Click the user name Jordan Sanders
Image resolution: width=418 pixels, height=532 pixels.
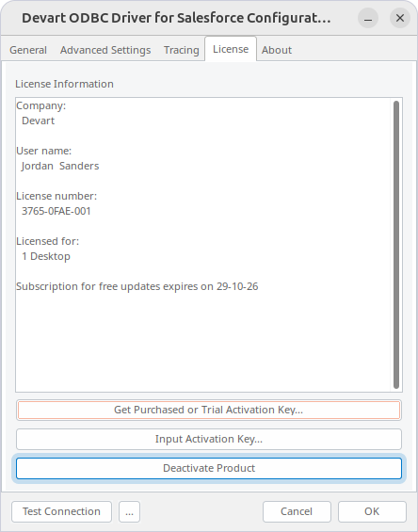point(60,166)
